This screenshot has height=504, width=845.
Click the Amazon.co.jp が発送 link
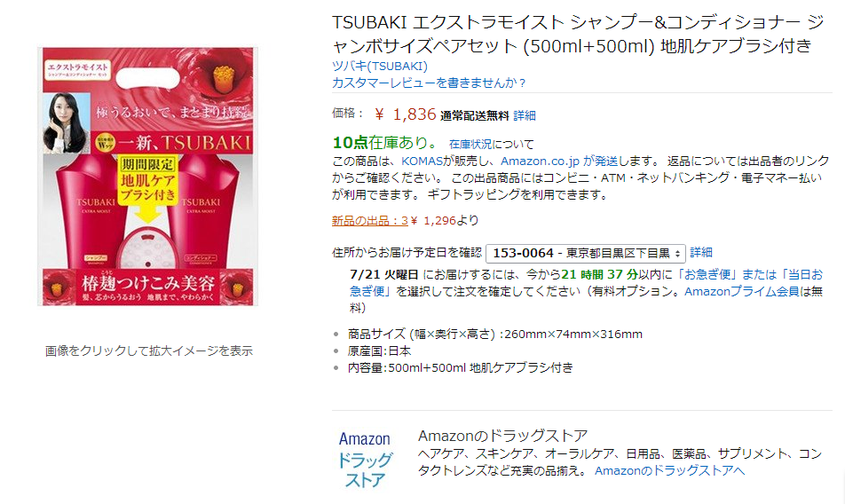point(559,161)
